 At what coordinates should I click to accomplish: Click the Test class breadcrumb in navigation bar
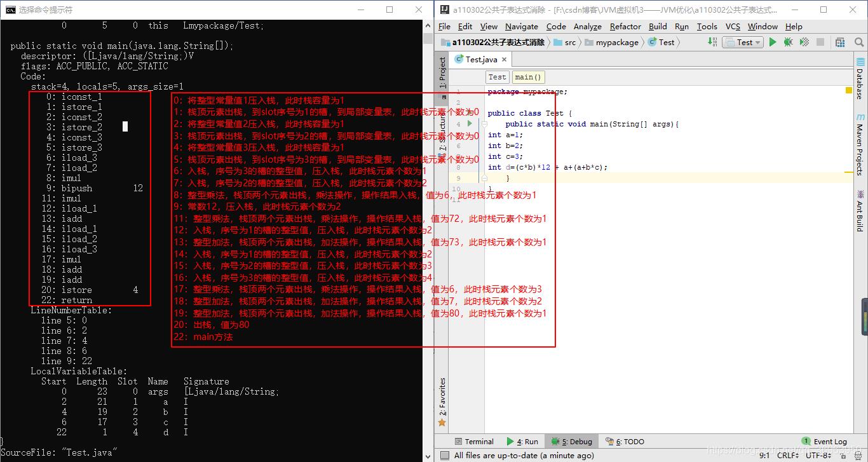coord(661,42)
